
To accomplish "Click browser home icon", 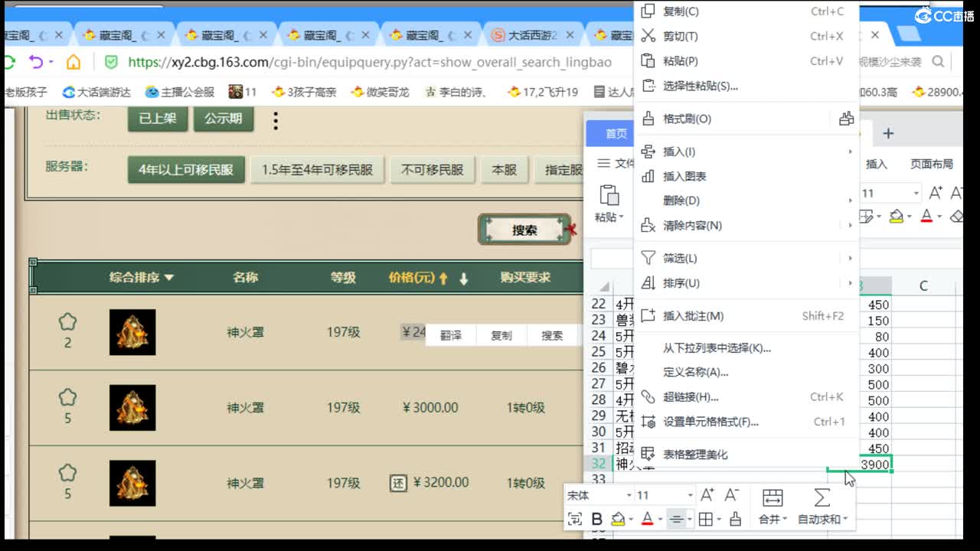I will [73, 62].
